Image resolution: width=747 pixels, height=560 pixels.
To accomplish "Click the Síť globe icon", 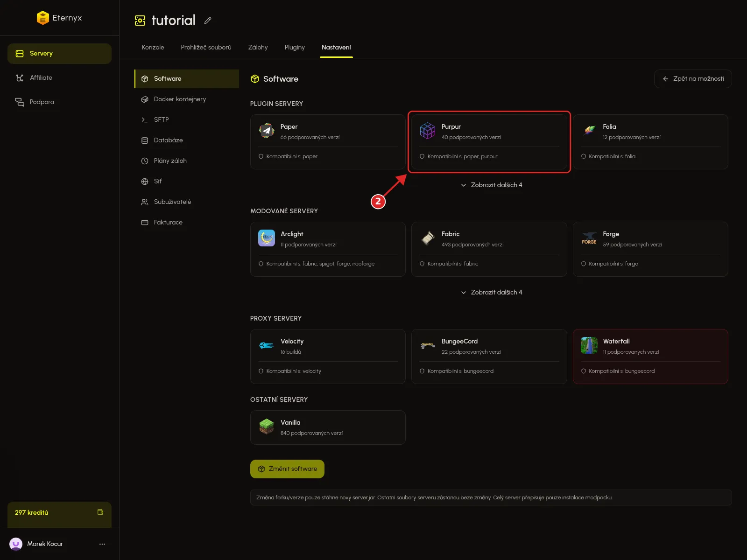I will (145, 182).
